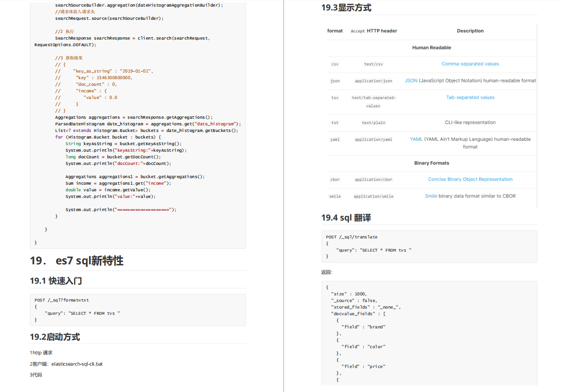The image size is (565, 392).
Task: Click the Accept HTTP header column header
Action: tap(374, 31)
